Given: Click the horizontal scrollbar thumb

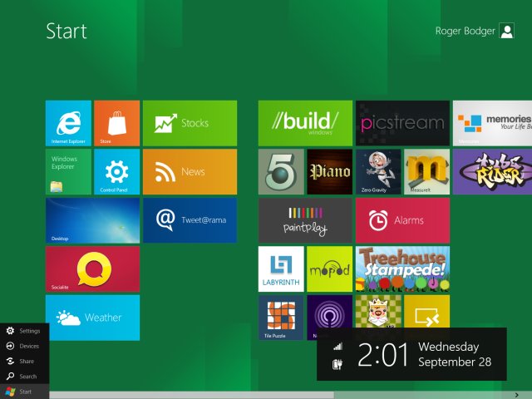Looking at the screenshot, I should [192, 395].
